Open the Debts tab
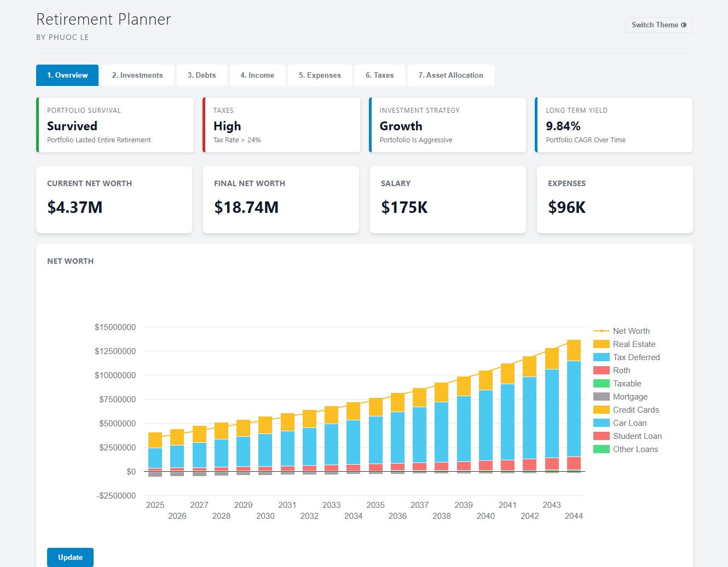This screenshot has height=567, width=728. [x=201, y=75]
